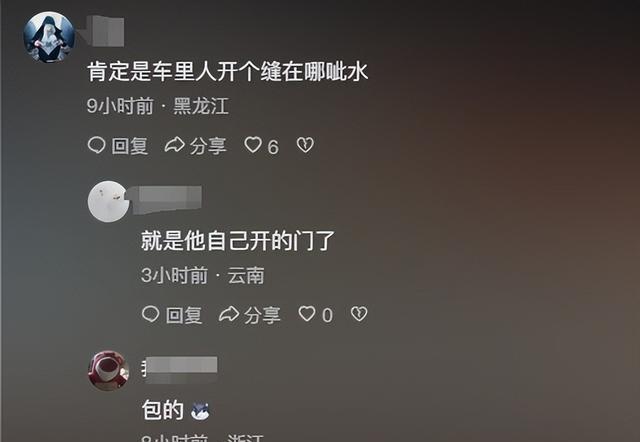Viewport: 640px width, 442px height.
Task: Open the white round avatar profile
Action: (108, 202)
